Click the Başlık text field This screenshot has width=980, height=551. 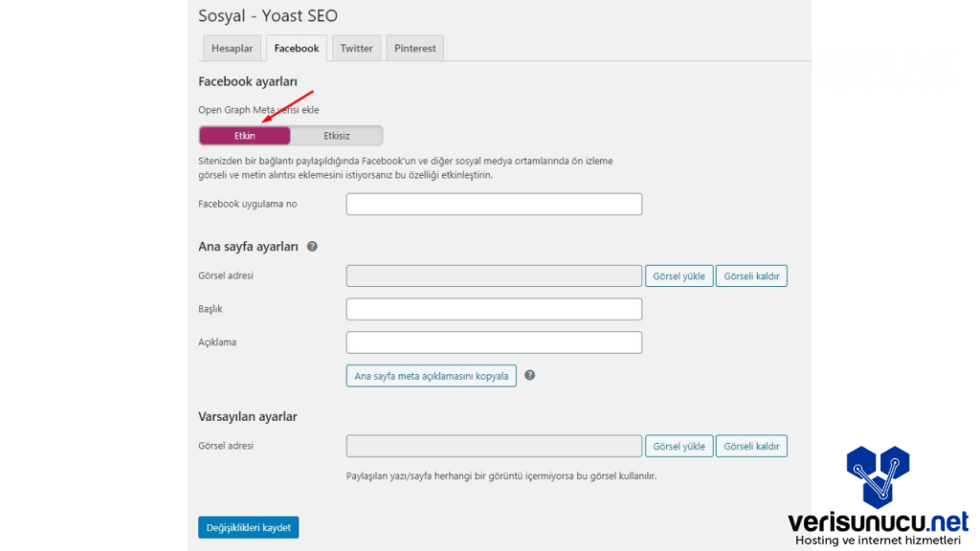click(494, 309)
